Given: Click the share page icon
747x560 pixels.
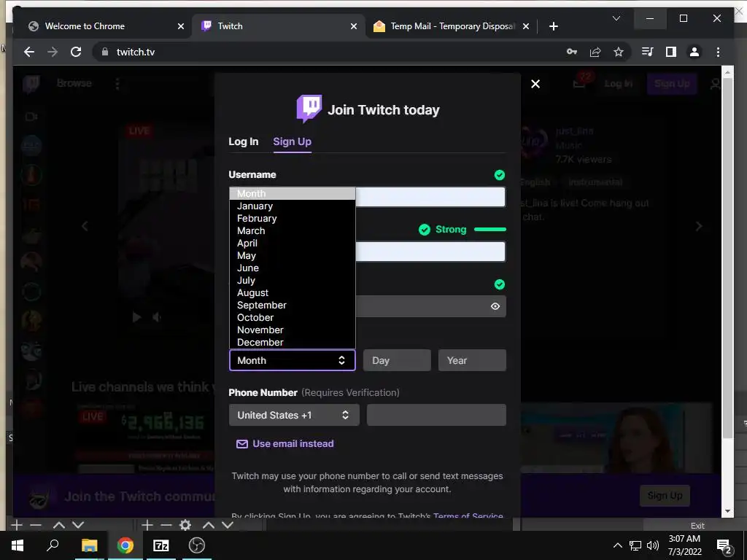Looking at the screenshot, I should pyautogui.click(x=595, y=52).
